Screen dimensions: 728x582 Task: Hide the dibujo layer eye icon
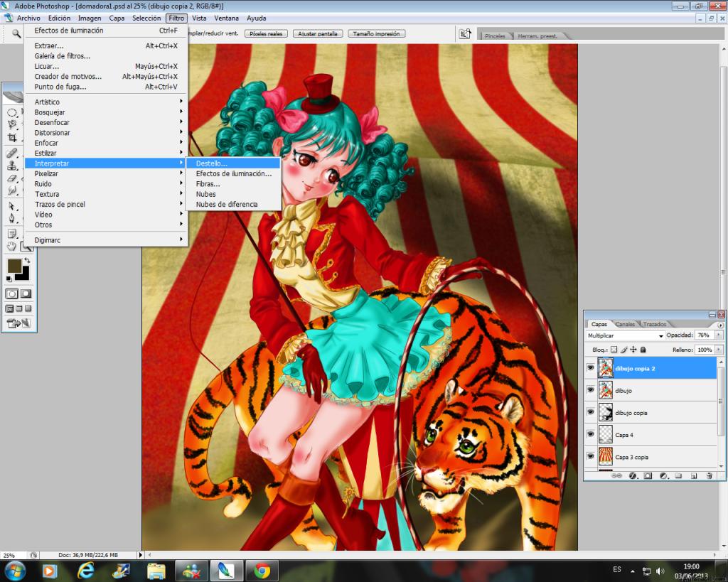pyautogui.click(x=591, y=390)
